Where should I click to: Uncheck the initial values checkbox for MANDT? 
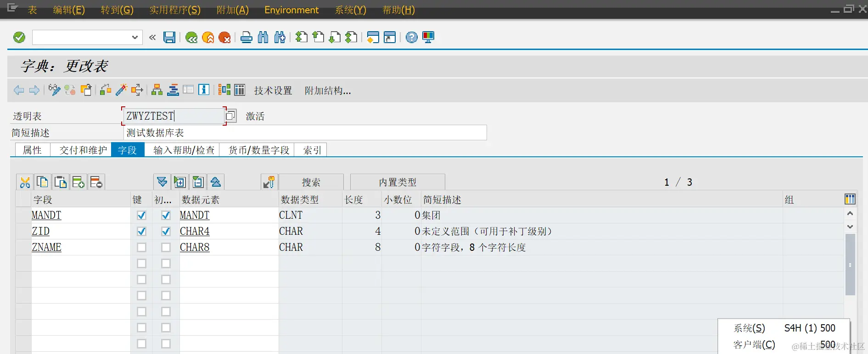click(166, 215)
